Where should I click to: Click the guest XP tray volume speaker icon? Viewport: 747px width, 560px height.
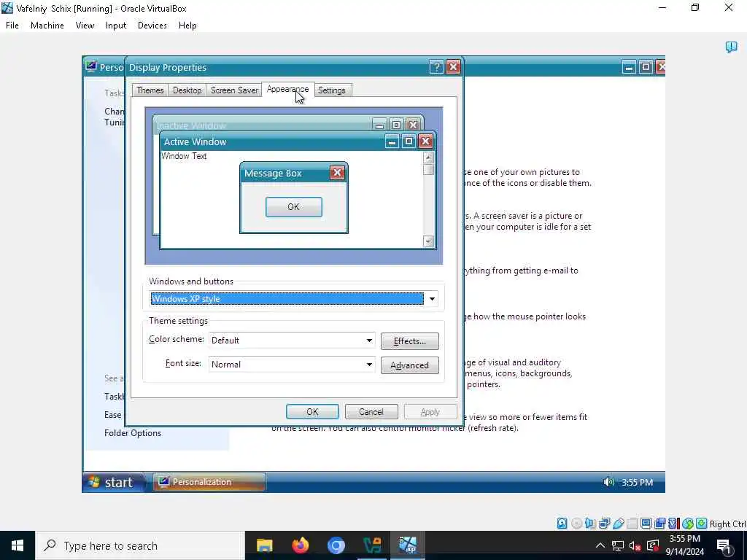tap(608, 482)
